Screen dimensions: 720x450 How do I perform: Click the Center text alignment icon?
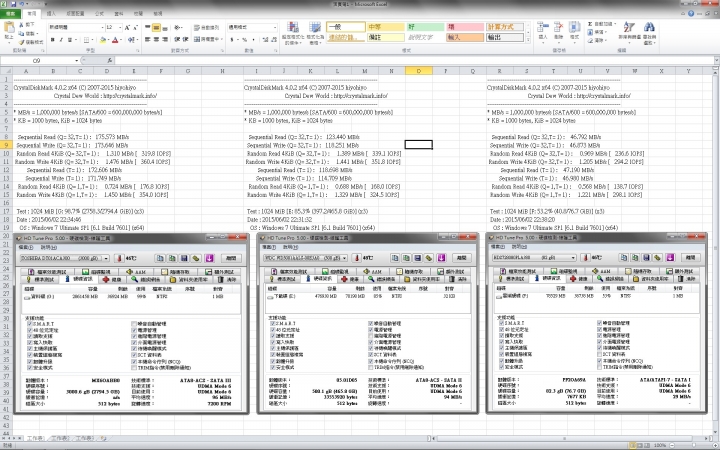(x=156, y=40)
